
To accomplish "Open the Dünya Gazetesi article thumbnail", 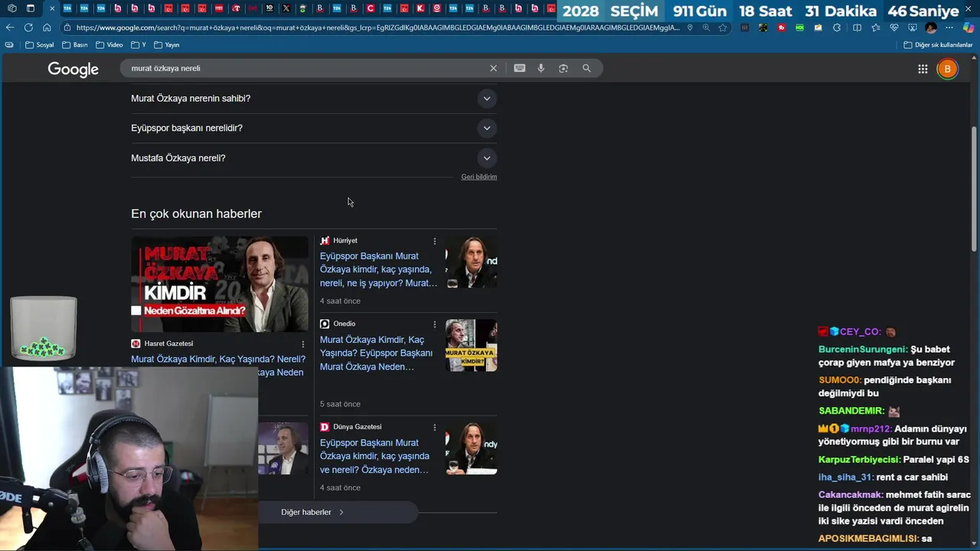I will [471, 448].
